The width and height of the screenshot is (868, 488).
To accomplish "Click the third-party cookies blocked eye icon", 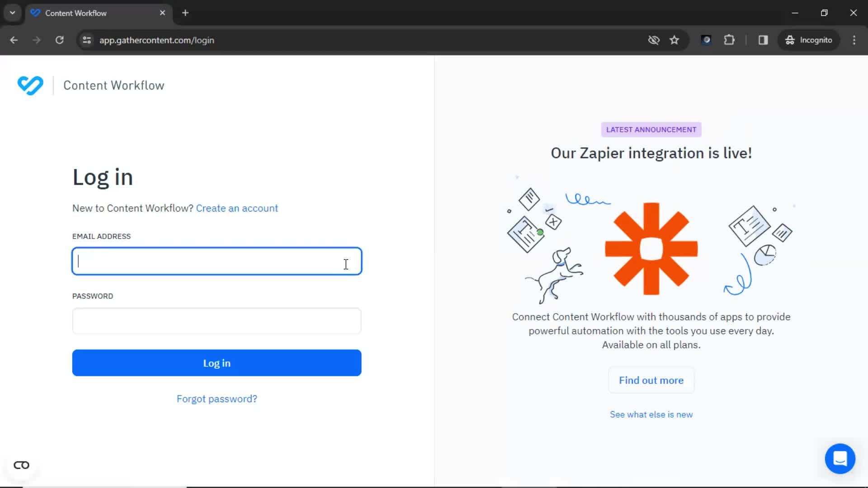I will 653,40.
